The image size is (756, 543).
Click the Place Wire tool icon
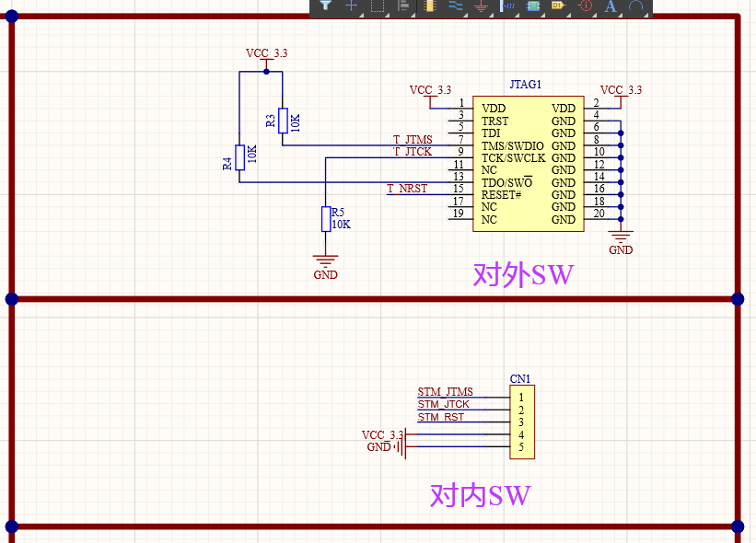[x=458, y=6]
